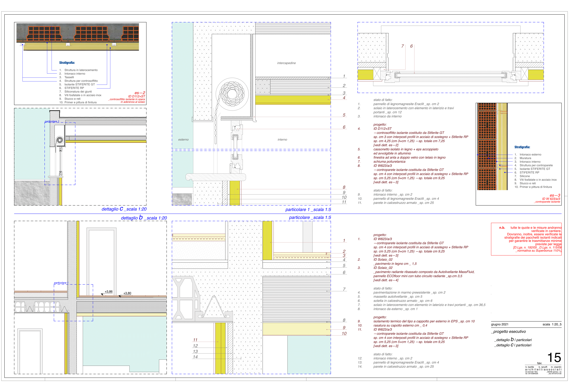Viewport: 569px width, 392px height.
Task: Select the red "es—2" reference
Action: point(140,93)
